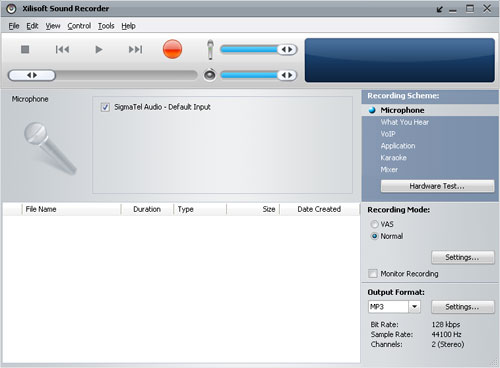Uncheck SigmaTel Audio - Default Input
Viewport: 500px width, 368px height.
pyautogui.click(x=105, y=107)
